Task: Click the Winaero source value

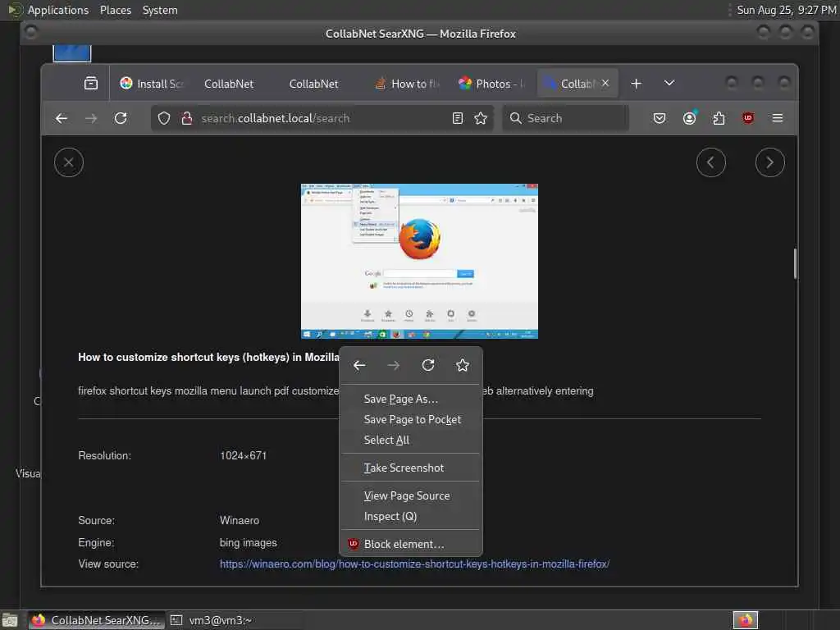Action: (x=239, y=520)
